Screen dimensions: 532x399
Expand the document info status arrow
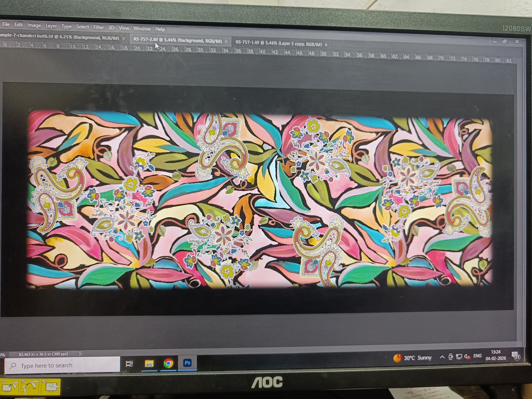(80, 354)
